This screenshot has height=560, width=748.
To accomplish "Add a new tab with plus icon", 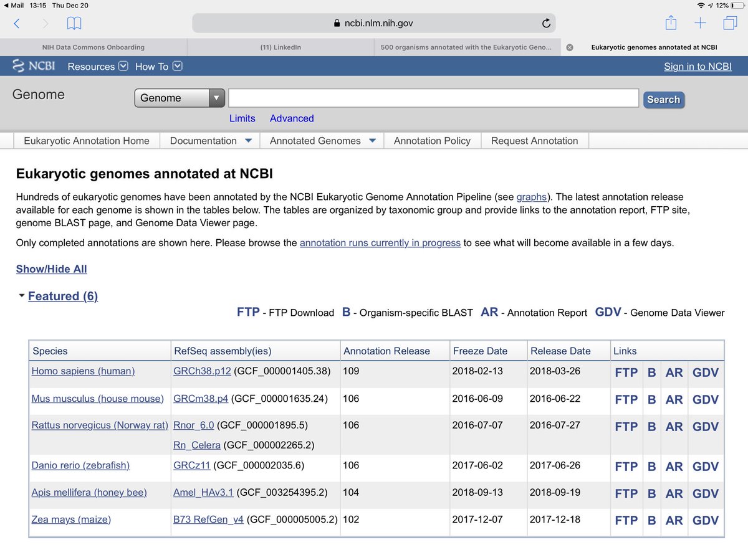I will pyautogui.click(x=700, y=24).
